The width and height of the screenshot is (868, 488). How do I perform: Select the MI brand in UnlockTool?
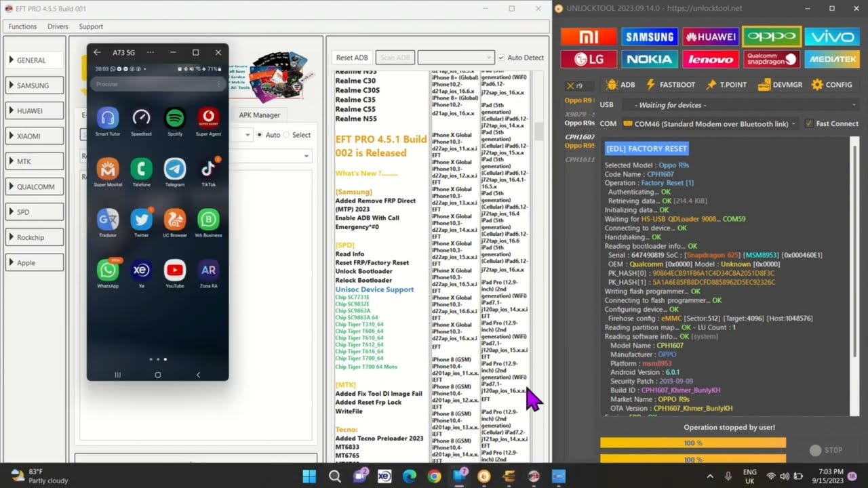(x=589, y=37)
